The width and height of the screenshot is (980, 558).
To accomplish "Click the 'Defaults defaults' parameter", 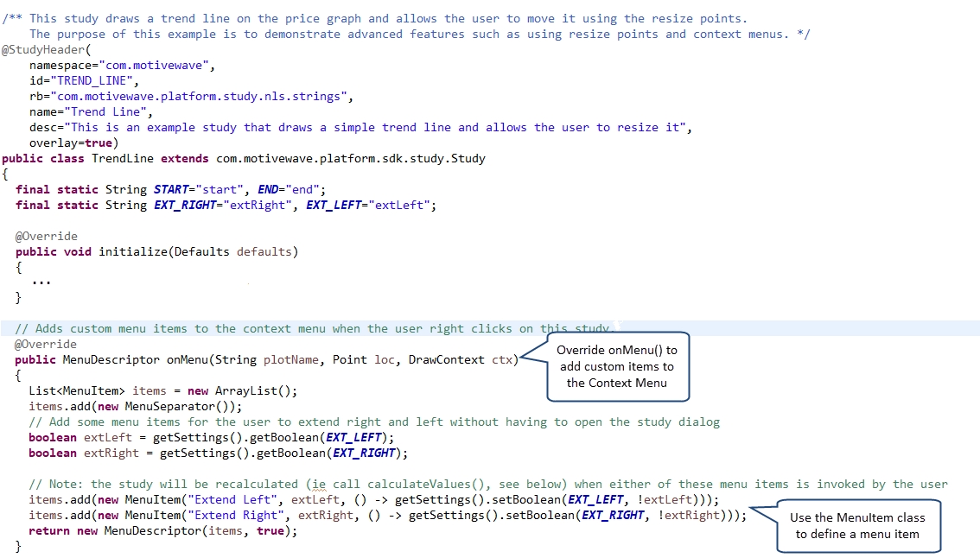I will (232, 252).
